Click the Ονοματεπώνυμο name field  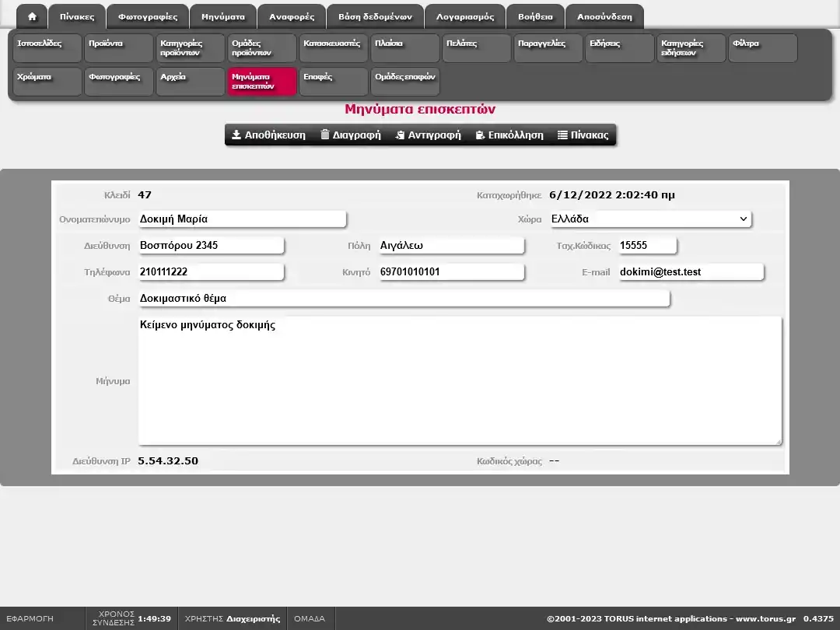[241, 219]
